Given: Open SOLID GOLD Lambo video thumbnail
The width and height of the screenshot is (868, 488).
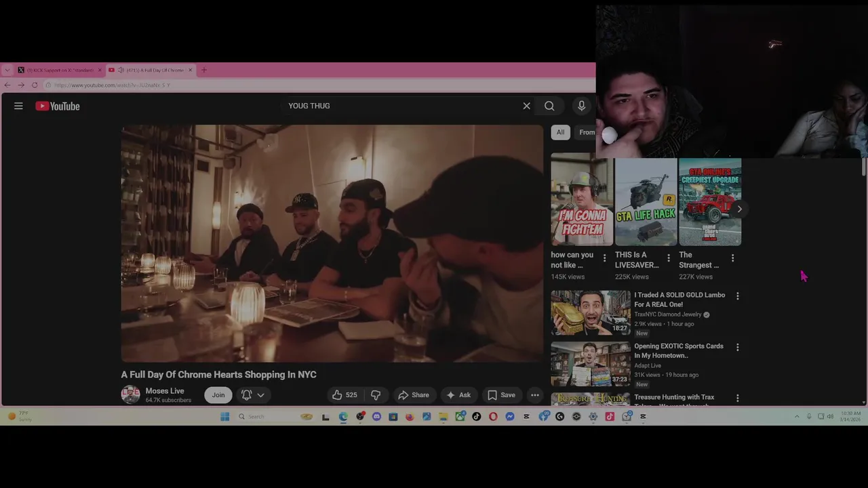Looking at the screenshot, I should pyautogui.click(x=591, y=313).
